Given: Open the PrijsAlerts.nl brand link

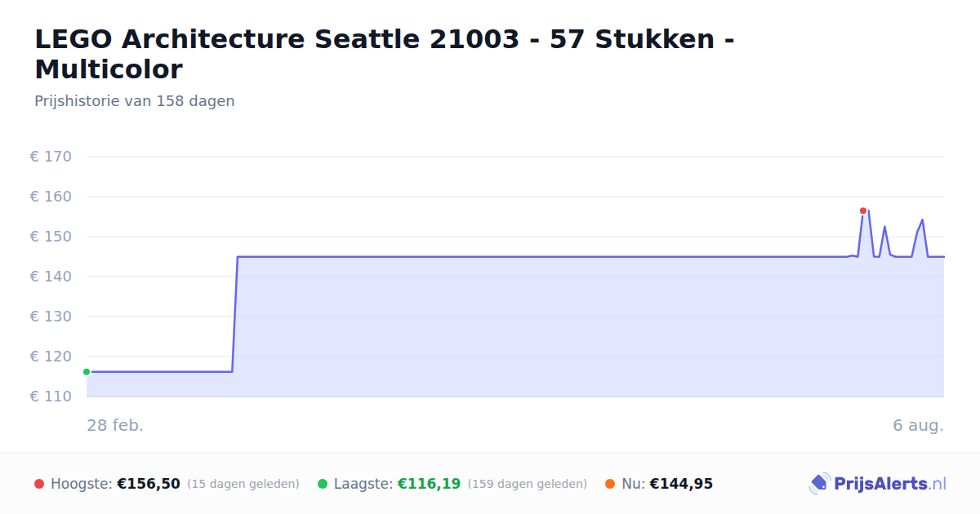Looking at the screenshot, I should point(878,484).
